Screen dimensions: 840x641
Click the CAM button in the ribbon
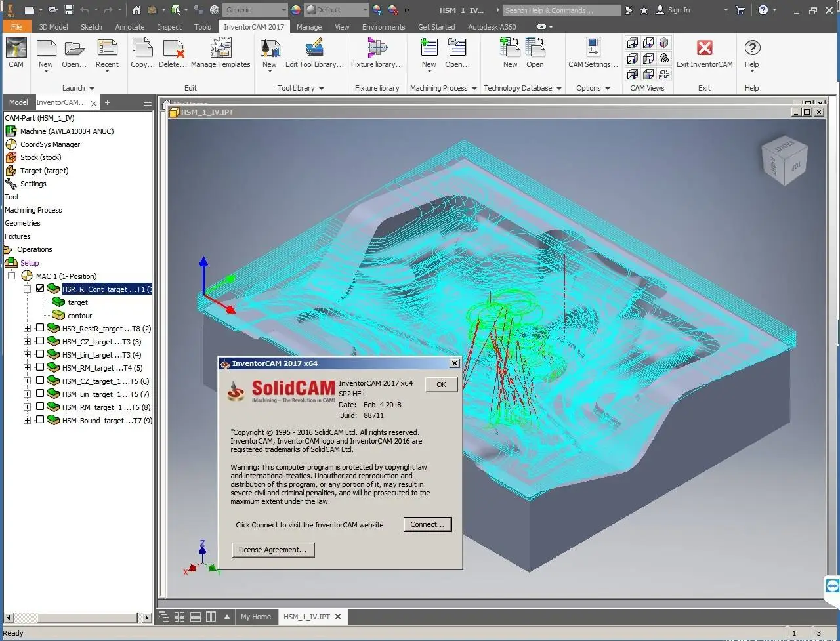[x=16, y=53]
